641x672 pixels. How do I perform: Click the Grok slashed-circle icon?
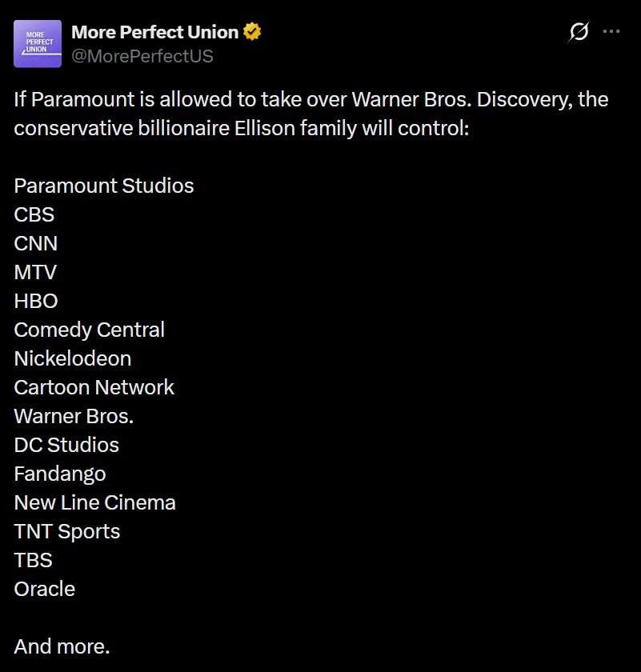[x=579, y=32]
